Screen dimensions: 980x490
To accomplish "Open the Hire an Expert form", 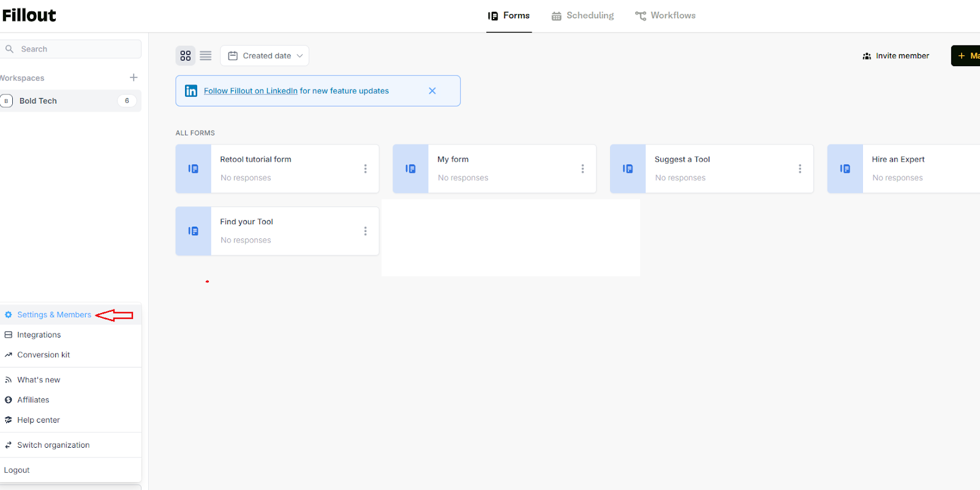I will tap(904, 169).
